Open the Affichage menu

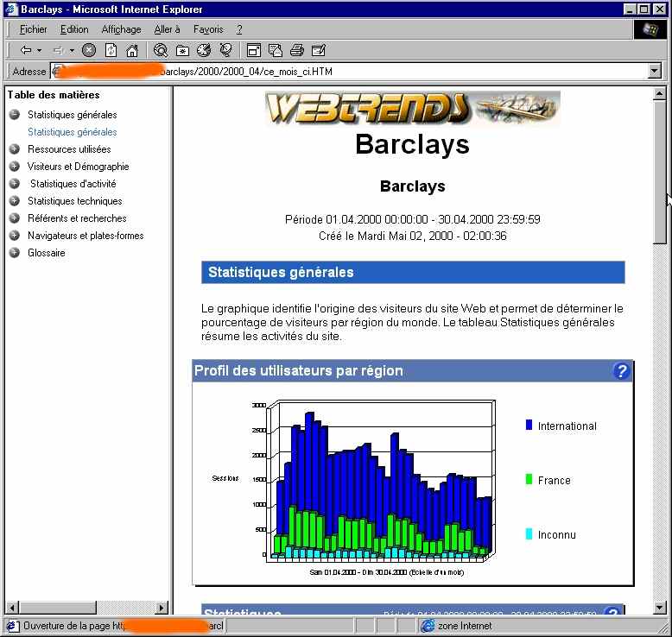click(x=121, y=29)
